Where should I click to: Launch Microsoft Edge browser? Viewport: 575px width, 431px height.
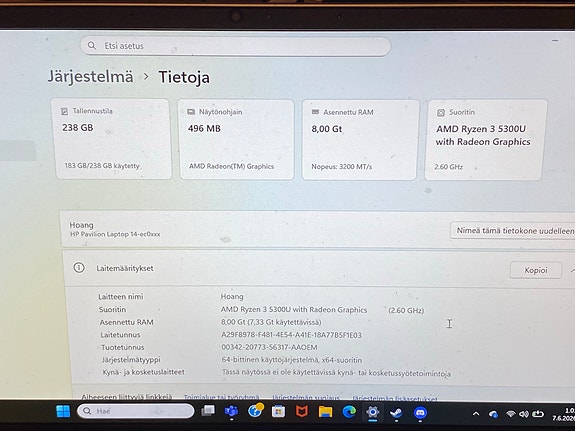(x=349, y=412)
